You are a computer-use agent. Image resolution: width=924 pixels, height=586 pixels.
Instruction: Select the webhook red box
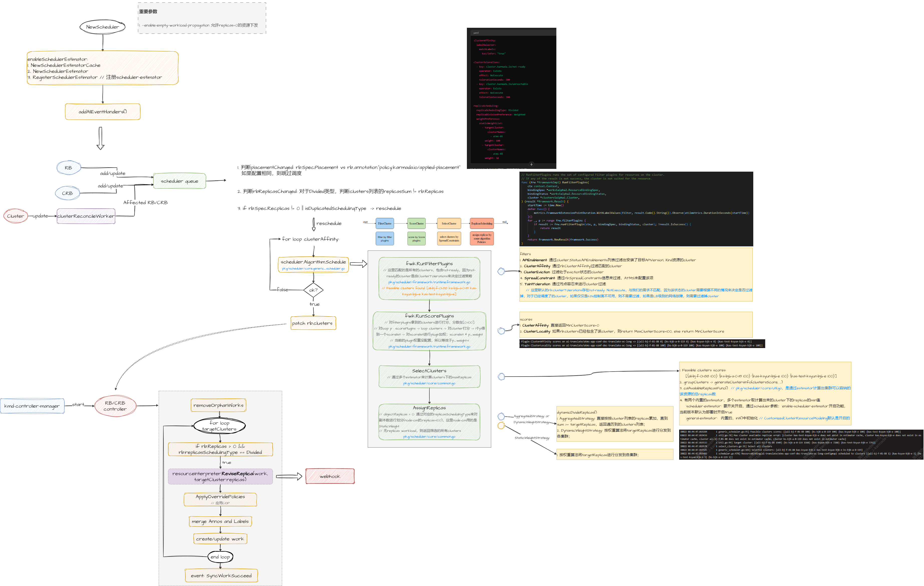tap(330, 476)
